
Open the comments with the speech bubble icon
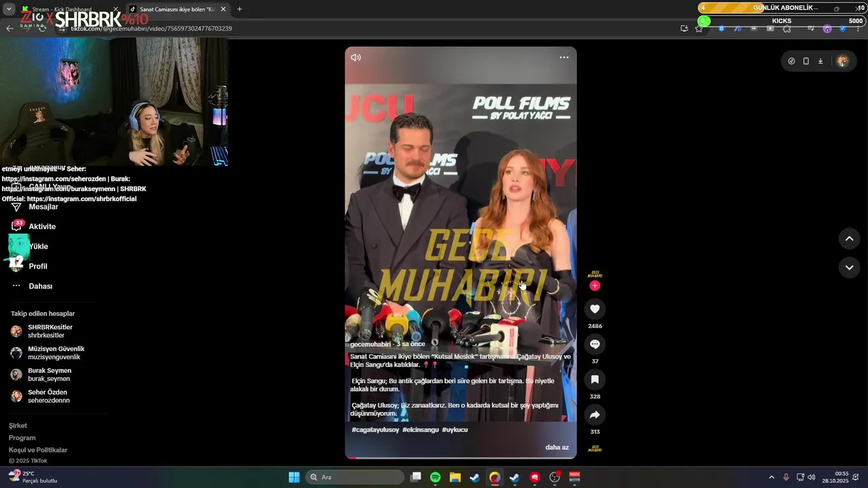(595, 344)
